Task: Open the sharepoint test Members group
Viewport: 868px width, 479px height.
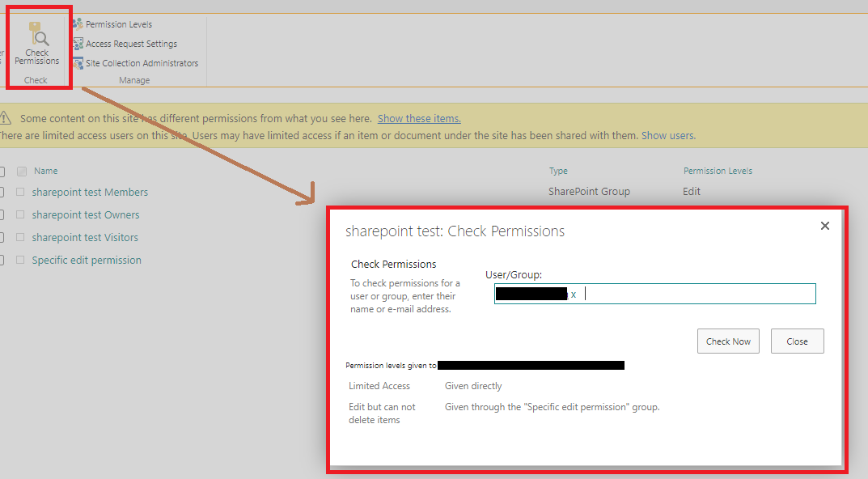Action: pyautogui.click(x=90, y=192)
